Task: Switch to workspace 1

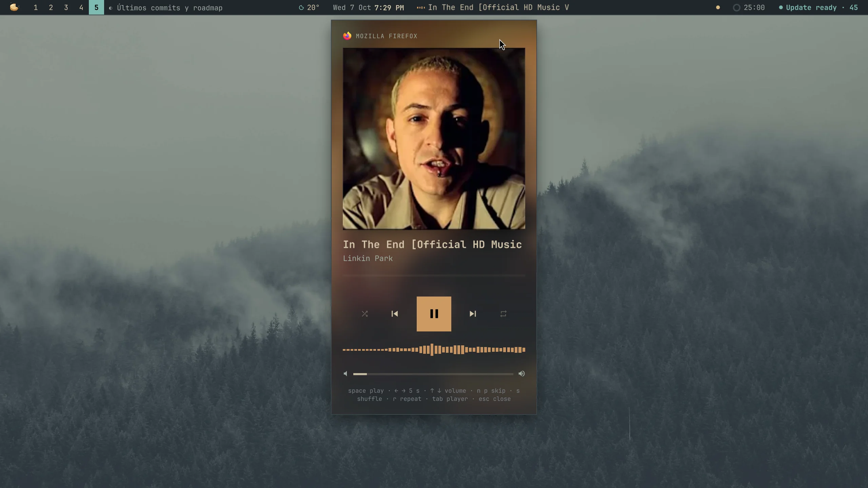Action: click(x=36, y=7)
